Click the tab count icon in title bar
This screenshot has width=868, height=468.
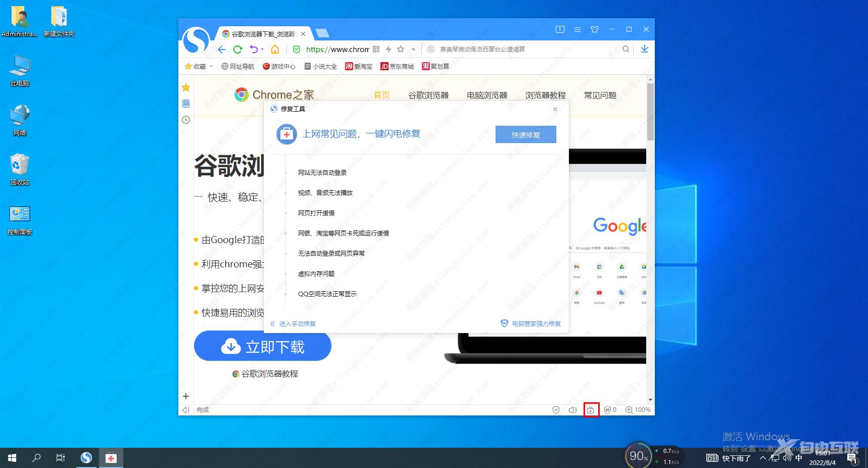coord(560,29)
